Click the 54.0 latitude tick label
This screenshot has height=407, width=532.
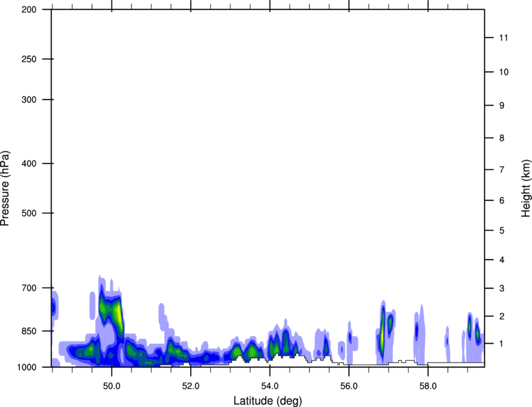click(x=270, y=386)
